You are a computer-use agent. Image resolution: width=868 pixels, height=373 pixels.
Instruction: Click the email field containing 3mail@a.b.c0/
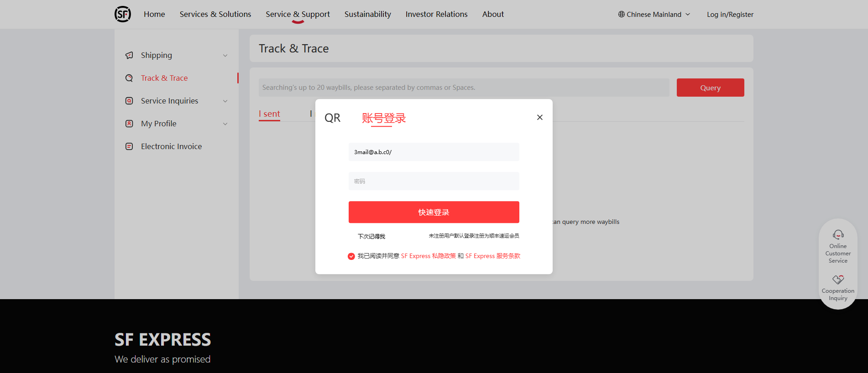tap(434, 152)
